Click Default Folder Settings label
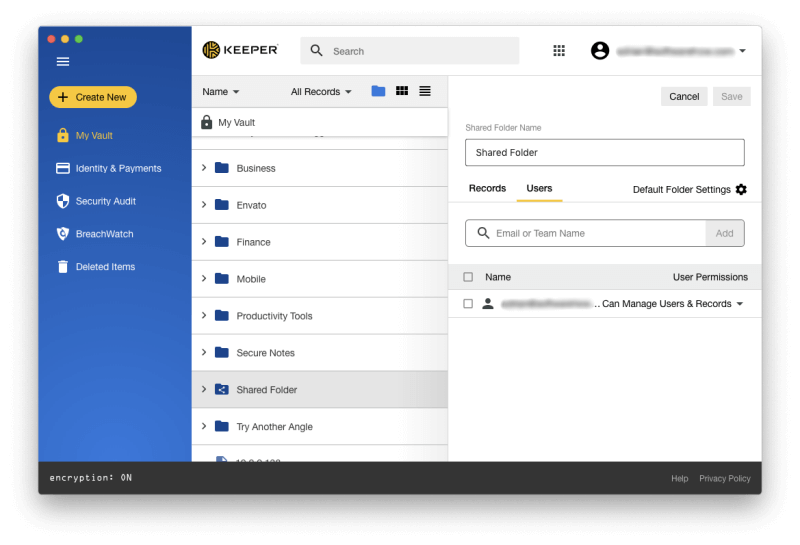800x545 pixels. (682, 189)
